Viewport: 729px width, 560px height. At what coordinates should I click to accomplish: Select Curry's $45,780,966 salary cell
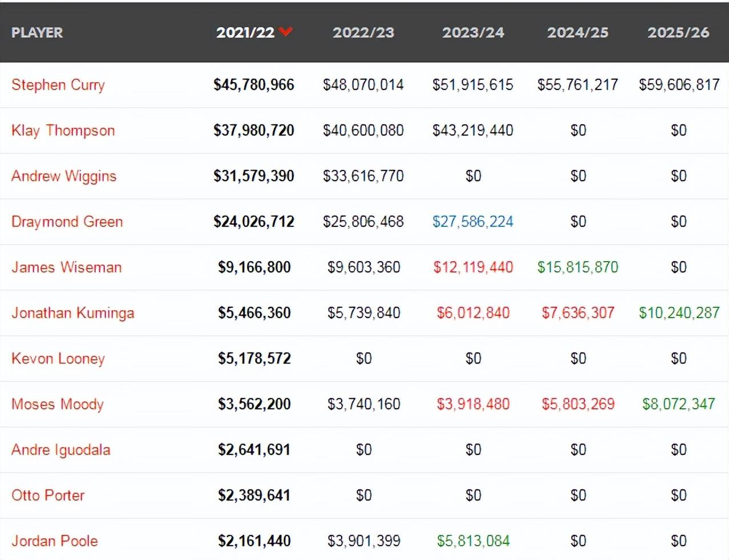pos(254,85)
